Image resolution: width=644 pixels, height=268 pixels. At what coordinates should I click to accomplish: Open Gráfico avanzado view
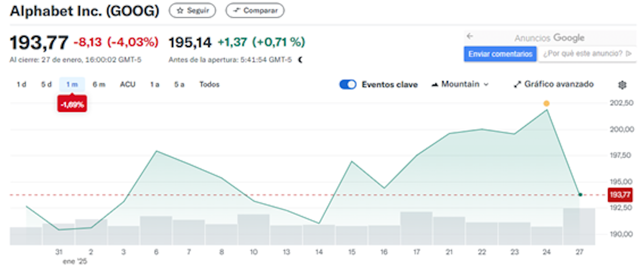(554, 84)
